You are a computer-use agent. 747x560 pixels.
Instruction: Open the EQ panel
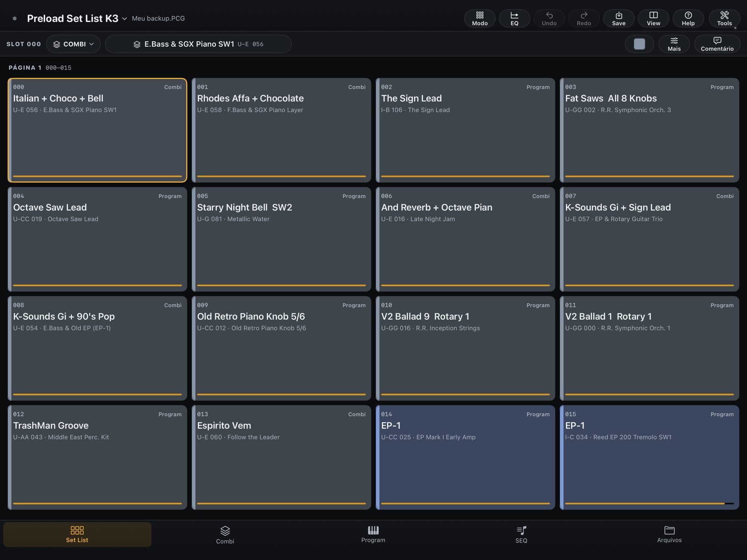click(x=514, y=18)
